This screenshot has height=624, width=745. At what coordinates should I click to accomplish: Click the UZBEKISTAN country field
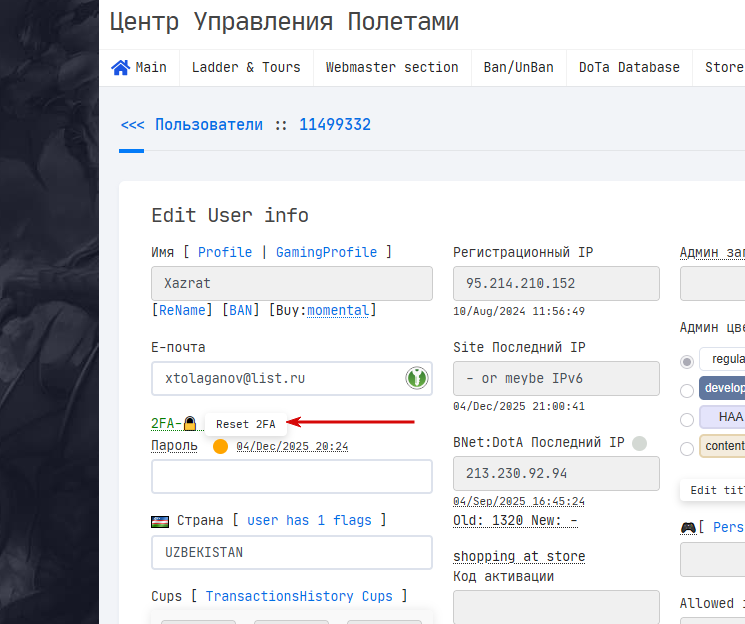click(x=292, y=552)
